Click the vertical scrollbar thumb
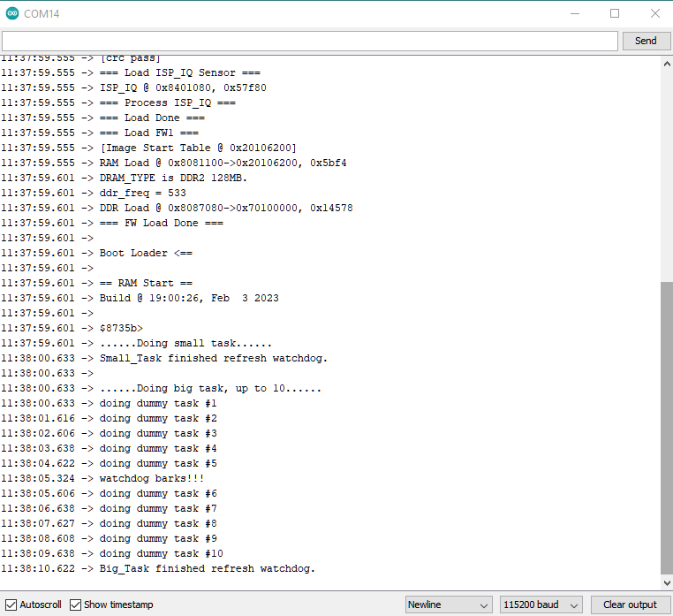 [x=667, y=428]
